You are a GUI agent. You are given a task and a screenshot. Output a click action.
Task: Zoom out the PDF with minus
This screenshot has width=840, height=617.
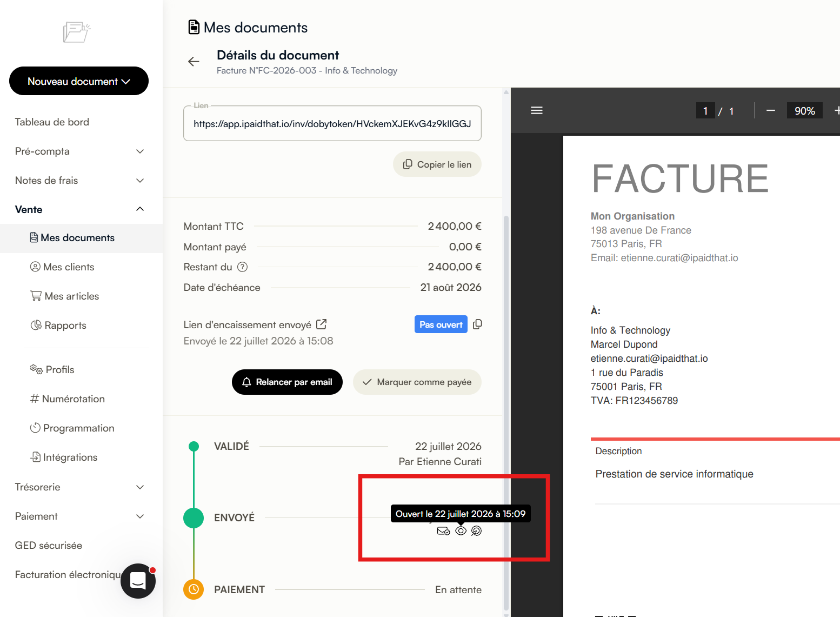[x=771, y=110]
